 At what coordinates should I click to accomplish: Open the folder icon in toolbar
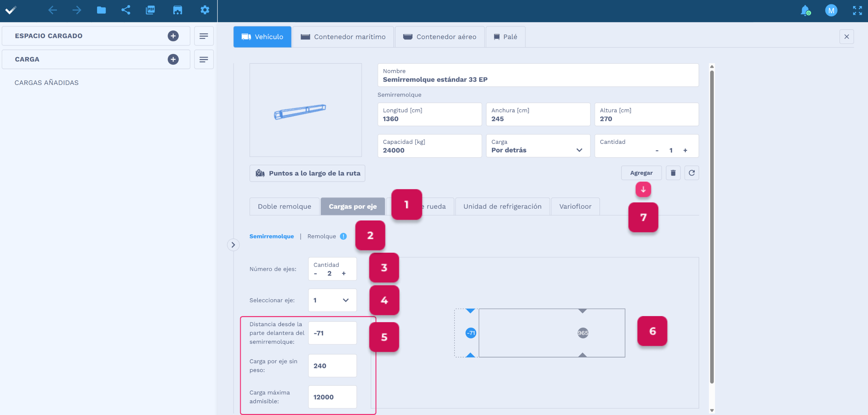click(x=101, y=10)
